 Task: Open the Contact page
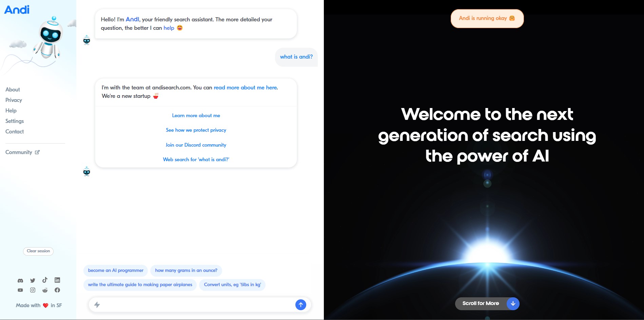tap(15, 131)
